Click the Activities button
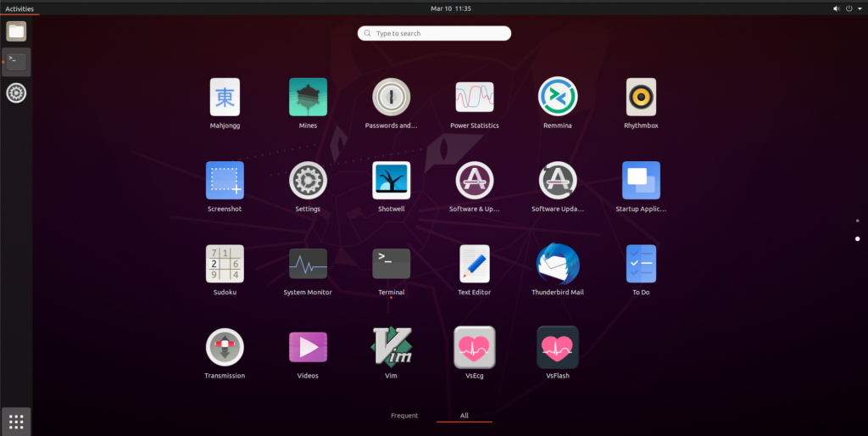The width and height of the screenshot is (868, 436). point(19,8)
